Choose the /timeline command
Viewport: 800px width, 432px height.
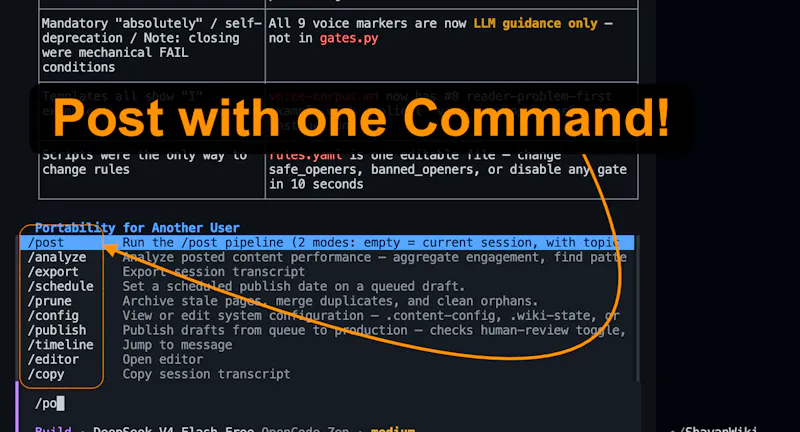click(x=61, y=345)
